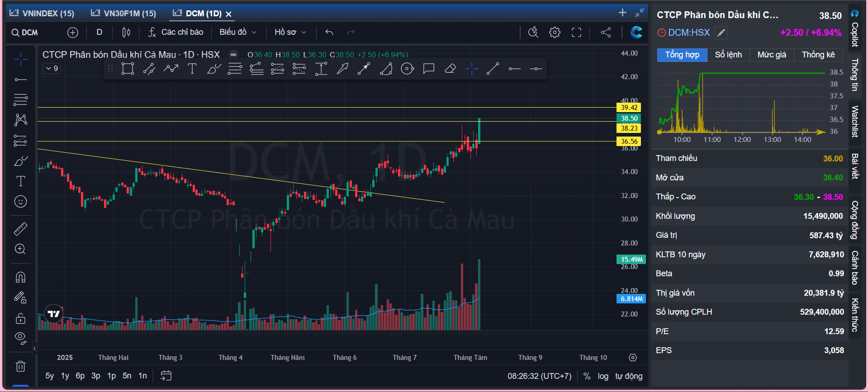Viewport: 868px width, 392px height.
Task: Open the Cộng đồng side panel
Action: 854,220
